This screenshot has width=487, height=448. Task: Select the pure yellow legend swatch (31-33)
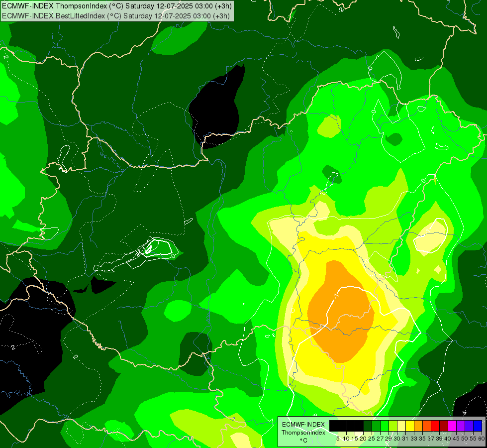click(410, 426)
